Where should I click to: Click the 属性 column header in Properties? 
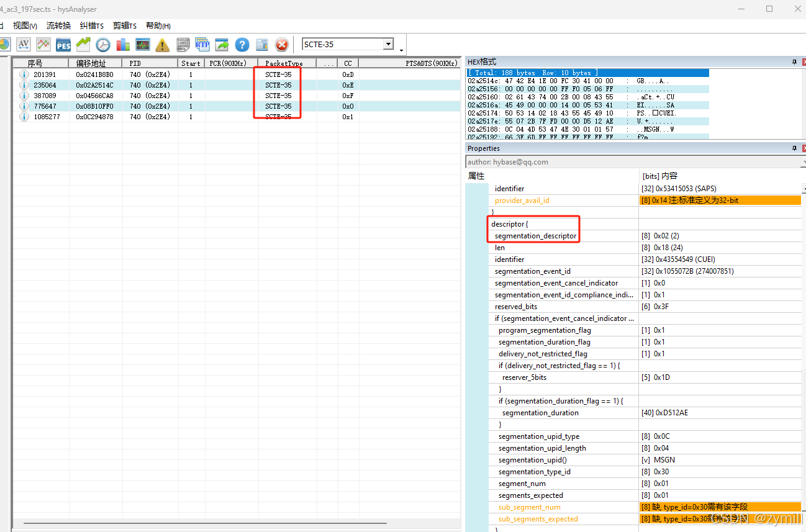(x=552, y=176)
